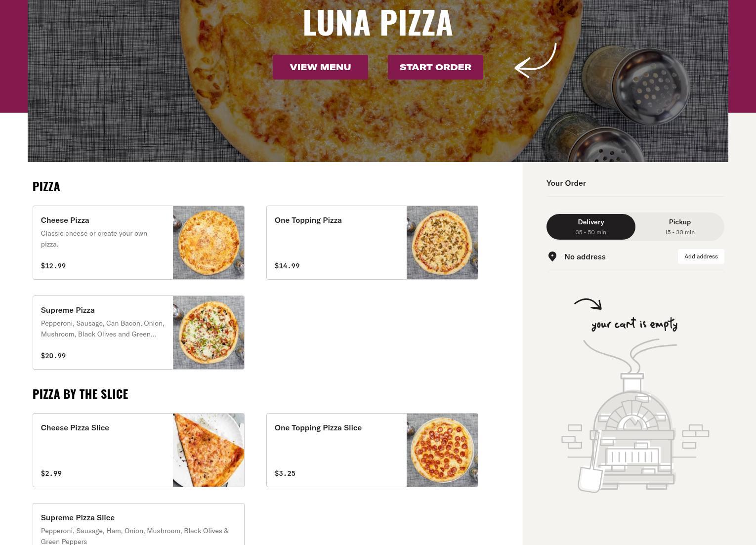
Task: Select the Supreme Pizza Slice menu card
Action: (138, 524)
